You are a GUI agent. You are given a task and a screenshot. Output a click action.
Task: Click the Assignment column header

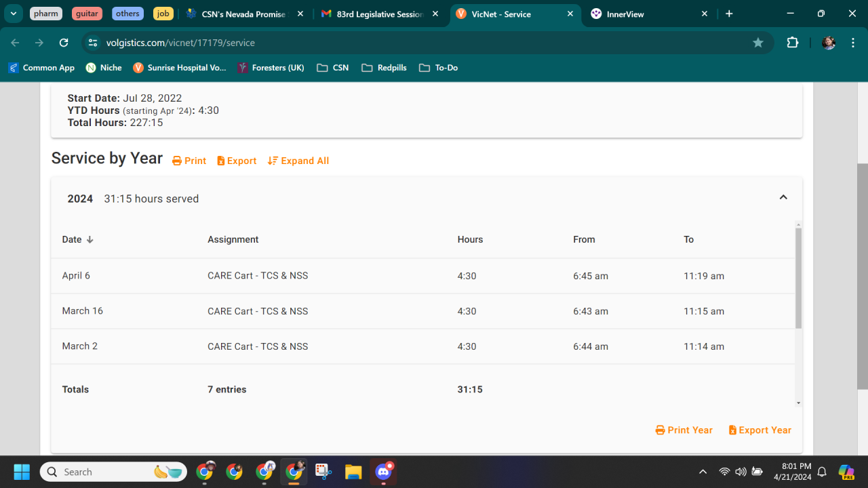click(x=233, y=239)
